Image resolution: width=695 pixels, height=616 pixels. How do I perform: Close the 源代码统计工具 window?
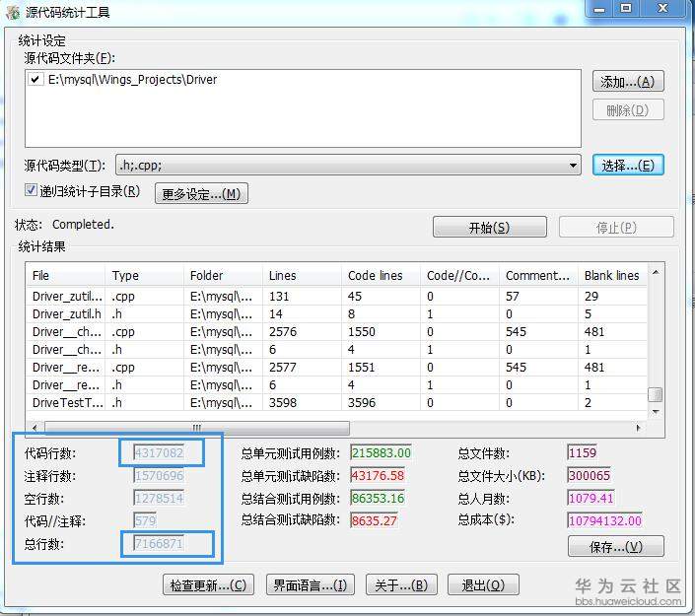[x=662, y=9]
